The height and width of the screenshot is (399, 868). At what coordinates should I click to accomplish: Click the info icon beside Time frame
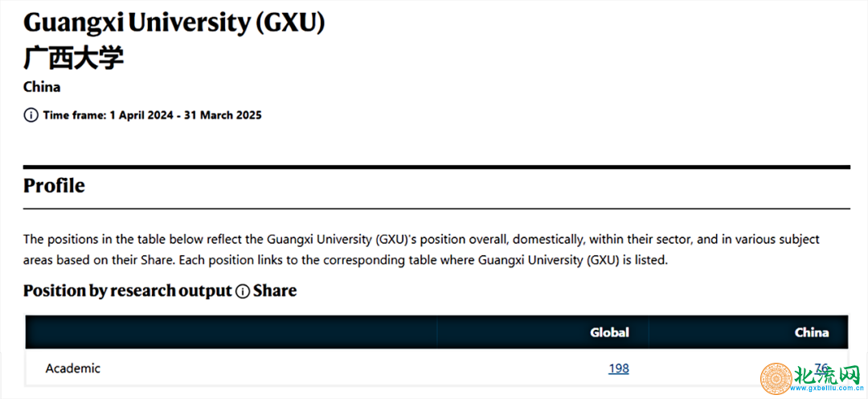(31, 115)
